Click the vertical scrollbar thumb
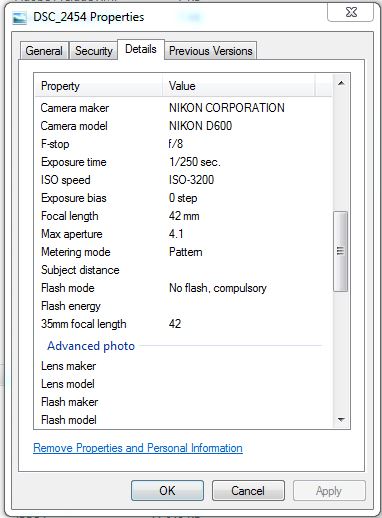Image resolution: width=382 pixels, height=518 pixels. coord(341,251)
